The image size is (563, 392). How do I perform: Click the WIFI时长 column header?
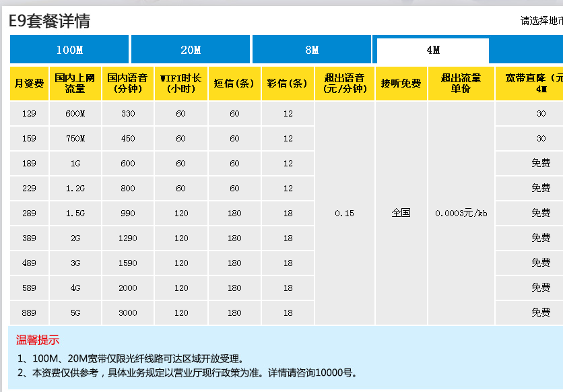[180, 84]
